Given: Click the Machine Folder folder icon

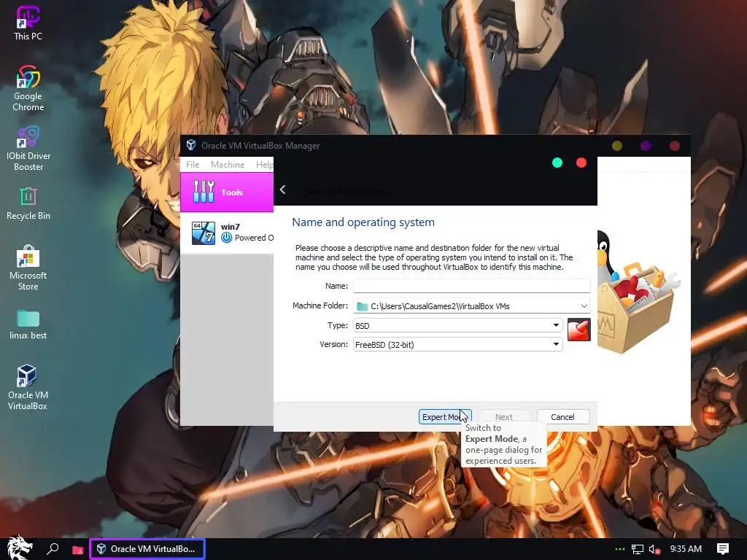Looking at the screenshot, I should pos(362,306).
